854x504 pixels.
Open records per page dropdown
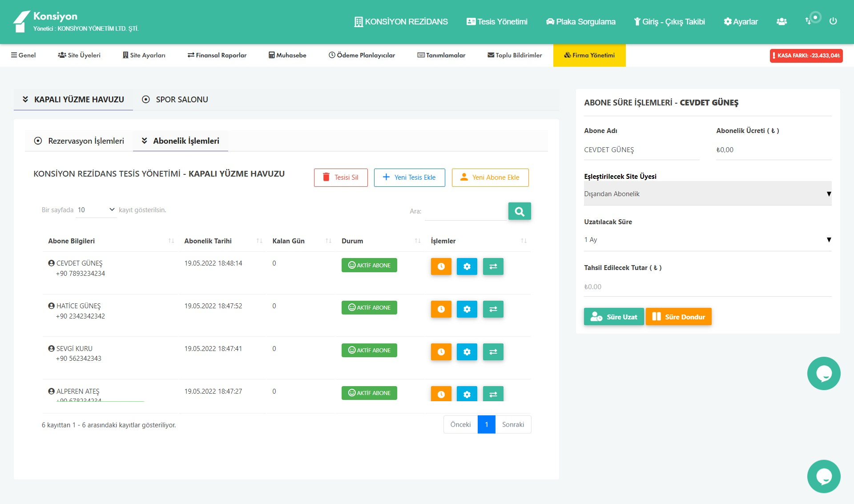pyautogui.click(x=97, y=210)
